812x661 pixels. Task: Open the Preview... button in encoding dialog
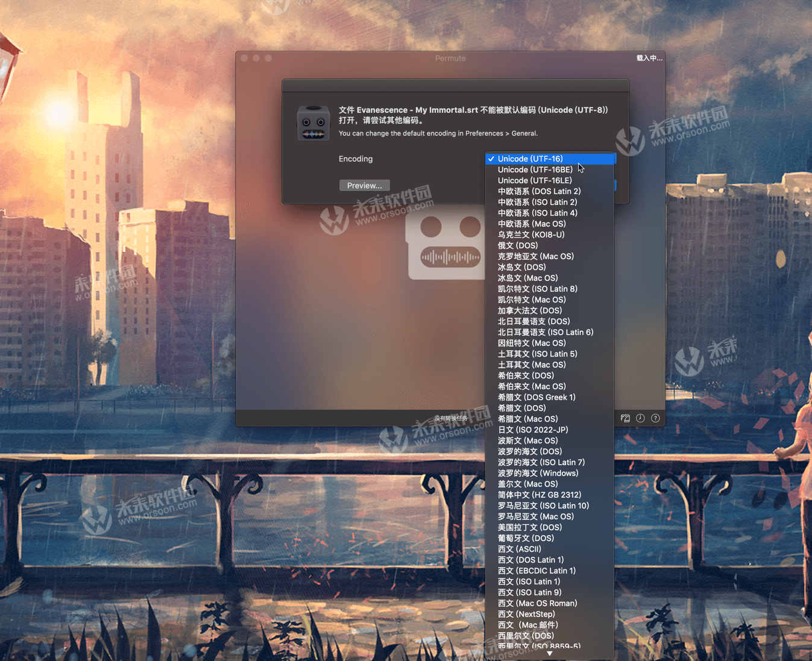point(364,186)
